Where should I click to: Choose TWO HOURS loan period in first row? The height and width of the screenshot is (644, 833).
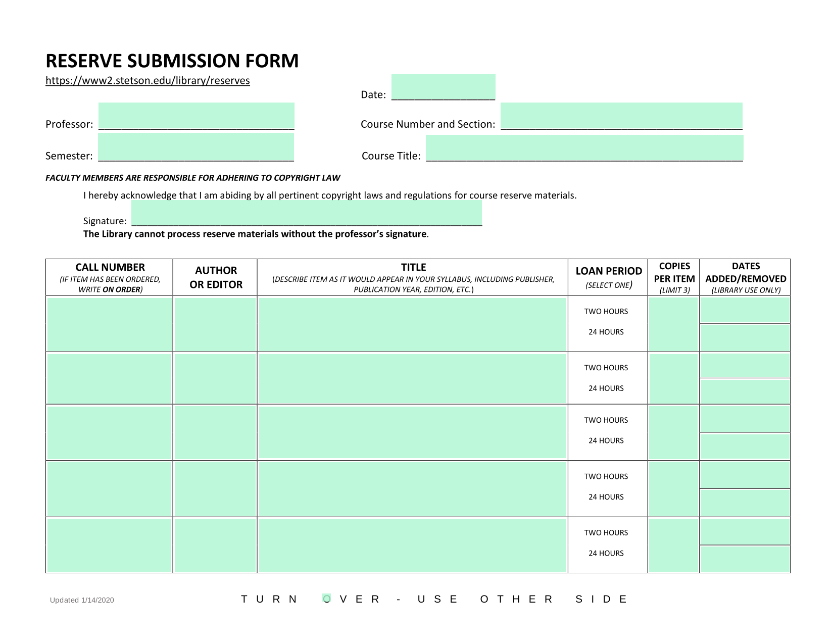click(x=606, y=312)
